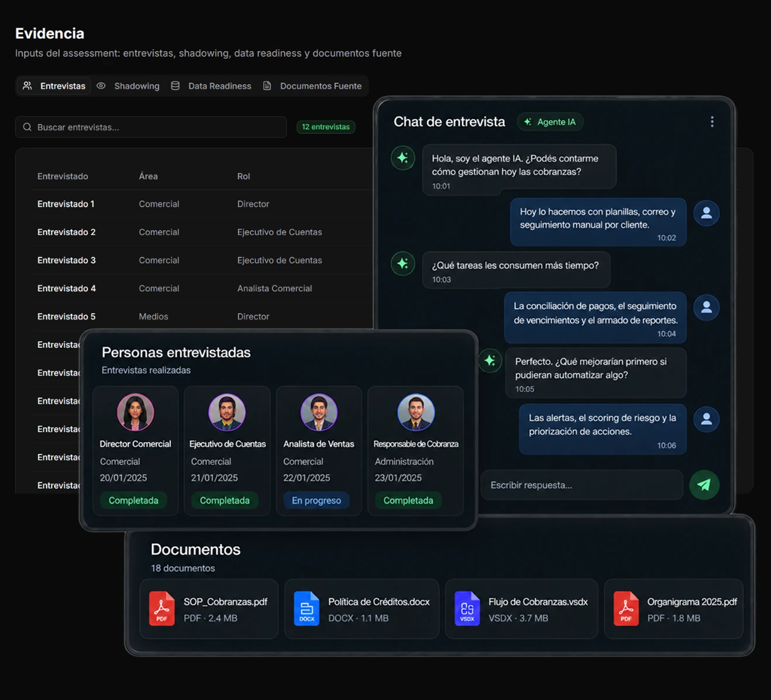The image size is (771, 700).
Task: Click the magnifier icon in search box
Action: [x=27, y=127]
